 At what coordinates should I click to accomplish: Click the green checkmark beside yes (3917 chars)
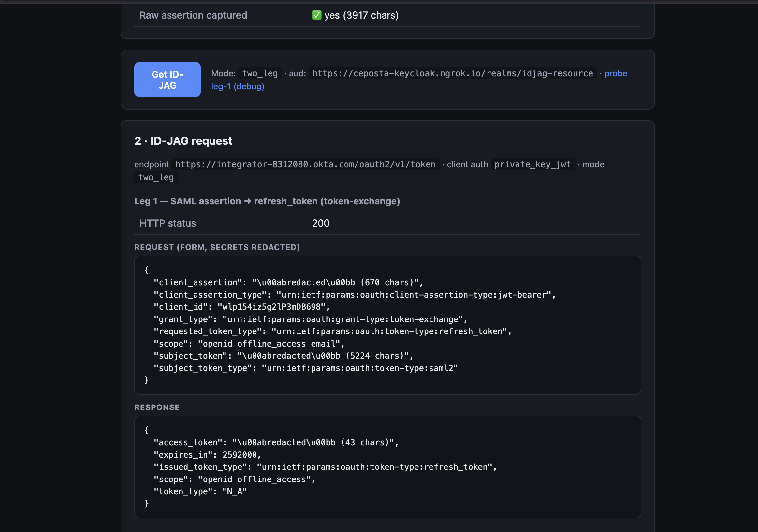point(317,15)
